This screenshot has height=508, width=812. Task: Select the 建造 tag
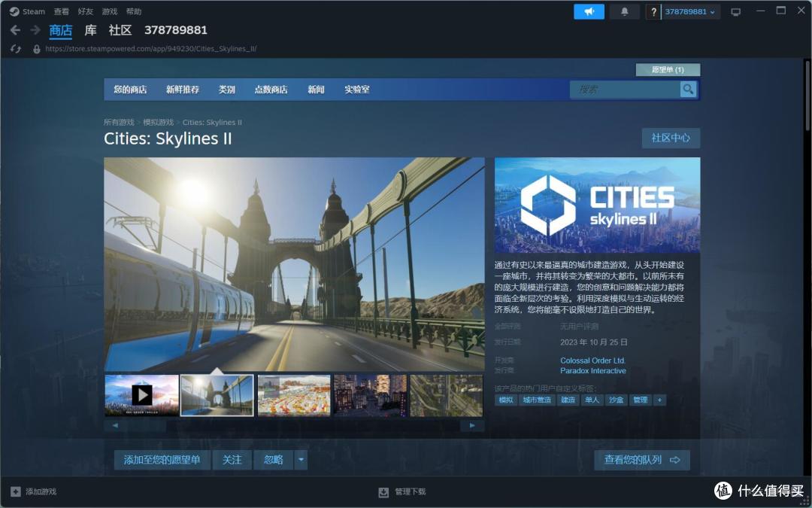pyautogui.click(x=568, y=400)
